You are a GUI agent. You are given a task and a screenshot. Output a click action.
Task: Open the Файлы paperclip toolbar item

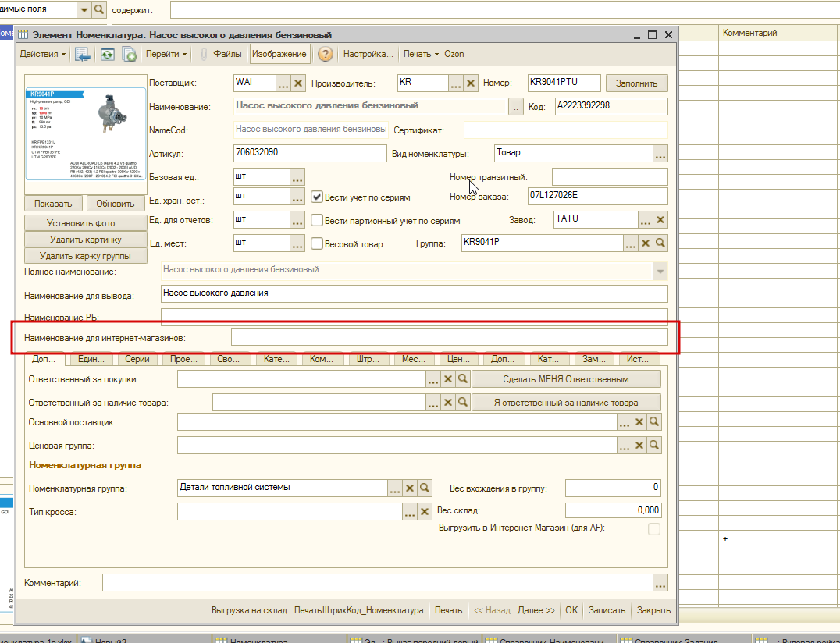tap(221, 54)
